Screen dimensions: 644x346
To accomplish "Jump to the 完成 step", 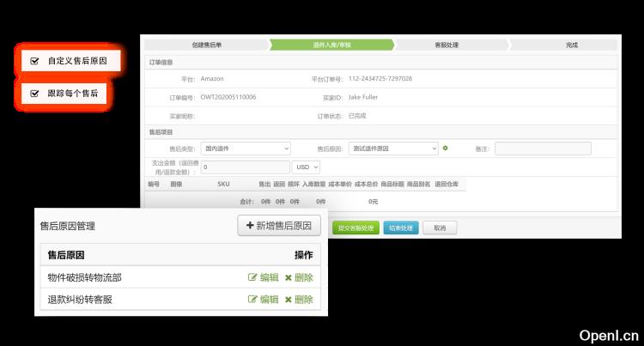I will click(x=572, y=45).
